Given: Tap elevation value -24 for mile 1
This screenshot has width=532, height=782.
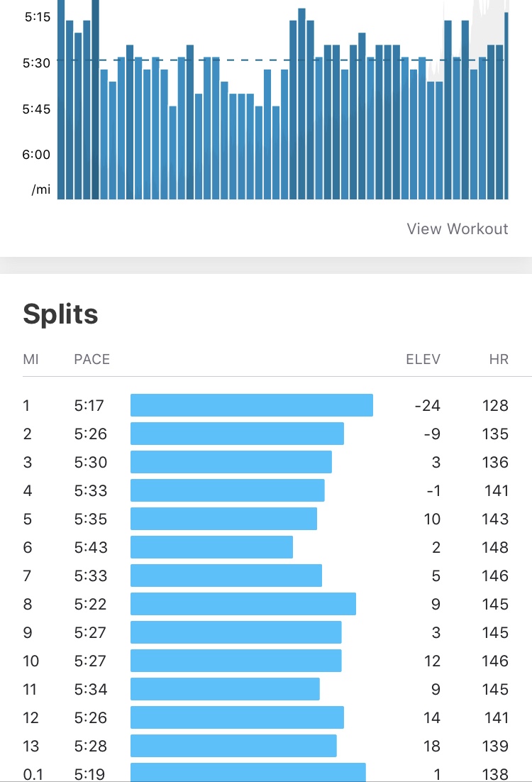Looking at the screenshot, I should click(x=428, y=405).
